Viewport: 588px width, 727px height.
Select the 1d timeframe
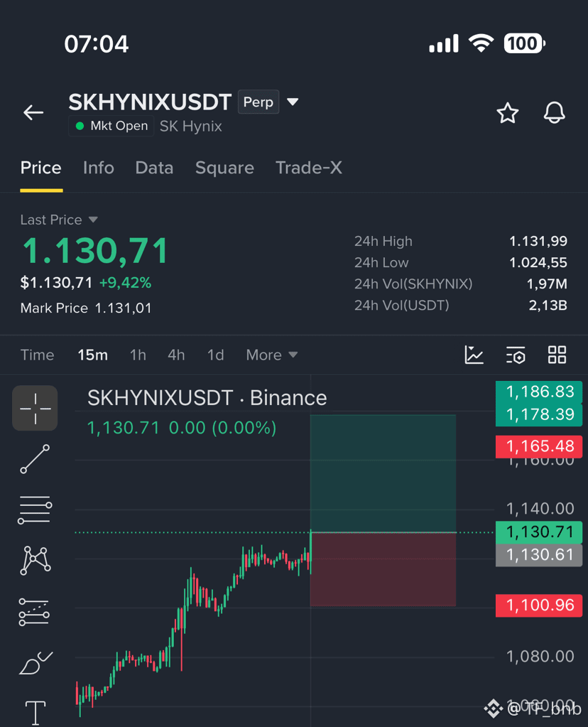(215, 355)
